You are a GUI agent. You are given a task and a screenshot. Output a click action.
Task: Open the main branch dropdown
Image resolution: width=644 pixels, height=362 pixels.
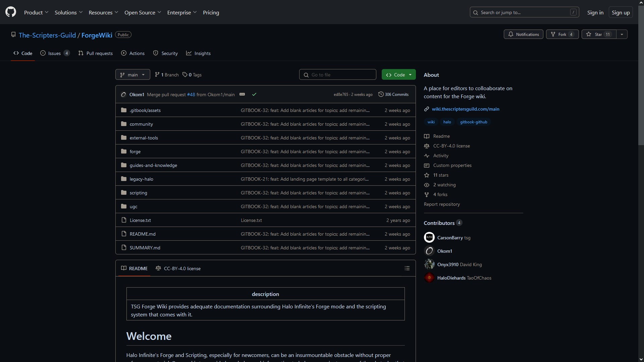132,74
